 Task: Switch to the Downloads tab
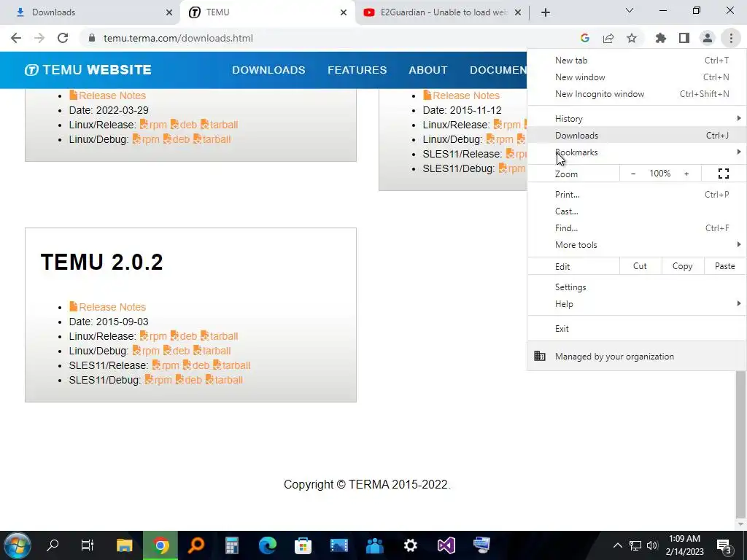[x=90, y=12]
